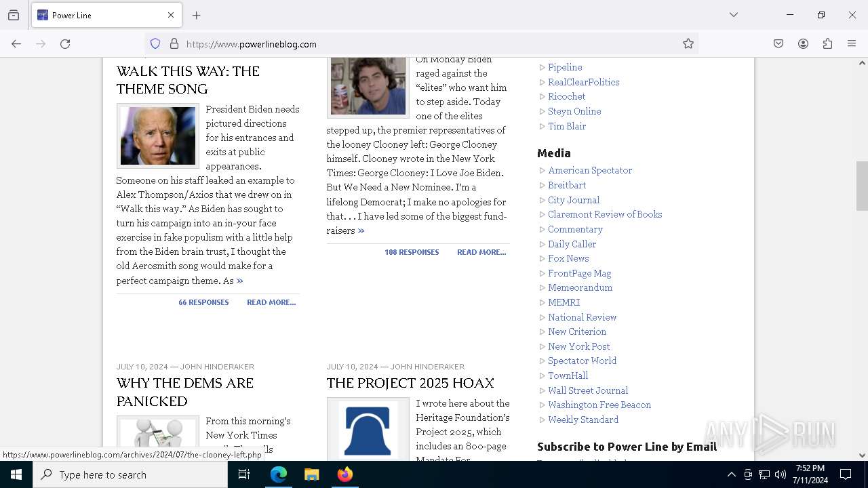Open Windows Start menu
This screenshot has height=488, width=868.
16,474
